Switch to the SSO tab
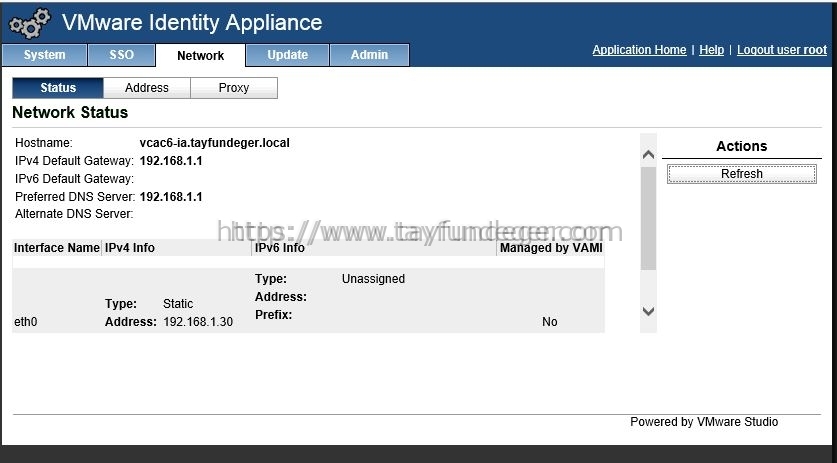837x463 pixels. 122,55
